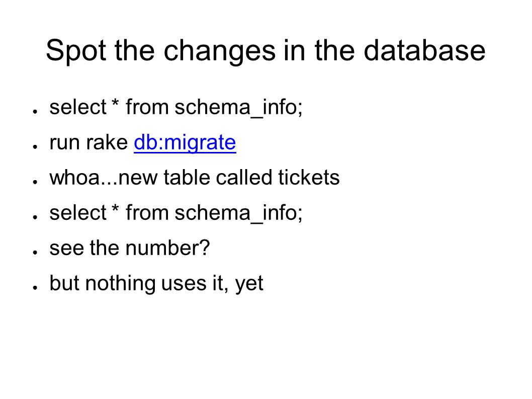Click the schema_info query line below the tickets bullet
532x399 pixels.
pyautogui.click(x=176, y=213)
